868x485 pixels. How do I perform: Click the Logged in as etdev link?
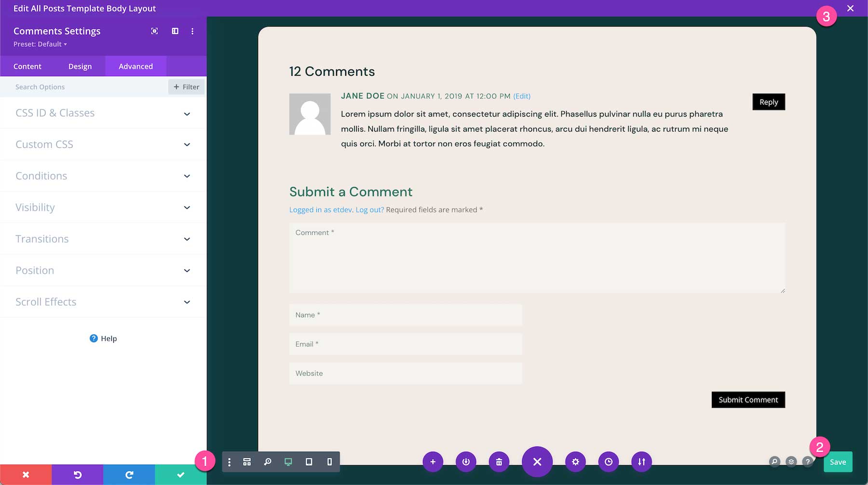(x=321, y=210)
